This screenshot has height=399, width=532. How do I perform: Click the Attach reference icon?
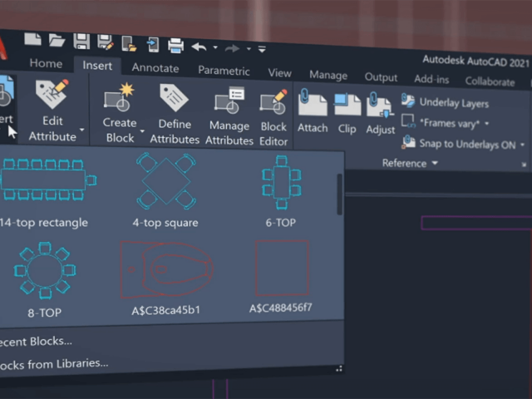(x=313, y=105)
